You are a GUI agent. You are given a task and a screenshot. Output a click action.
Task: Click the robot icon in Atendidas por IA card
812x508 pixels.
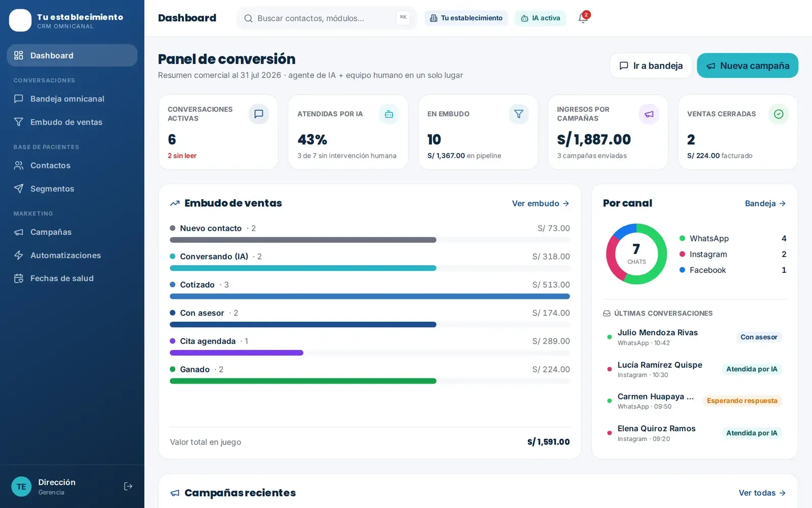click(x=389, y=114)
